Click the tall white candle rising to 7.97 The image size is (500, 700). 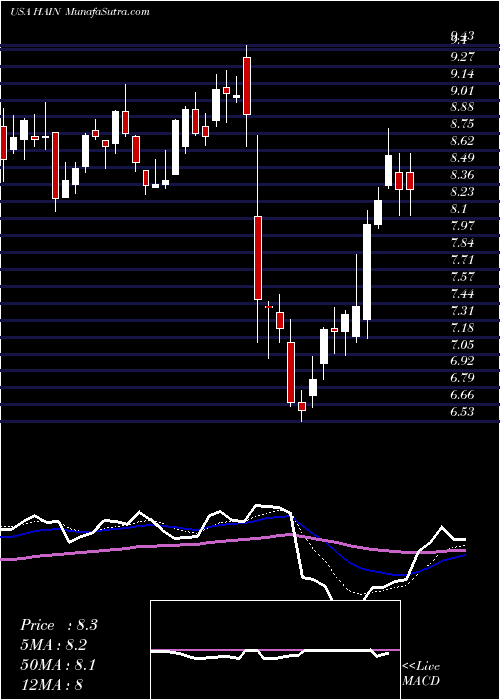367,272
